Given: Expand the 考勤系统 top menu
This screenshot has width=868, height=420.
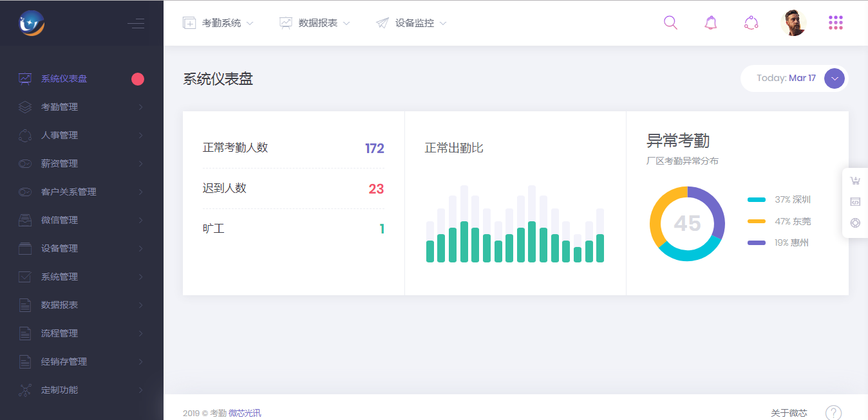Looking at the screenshot, I should coord(218,23).
